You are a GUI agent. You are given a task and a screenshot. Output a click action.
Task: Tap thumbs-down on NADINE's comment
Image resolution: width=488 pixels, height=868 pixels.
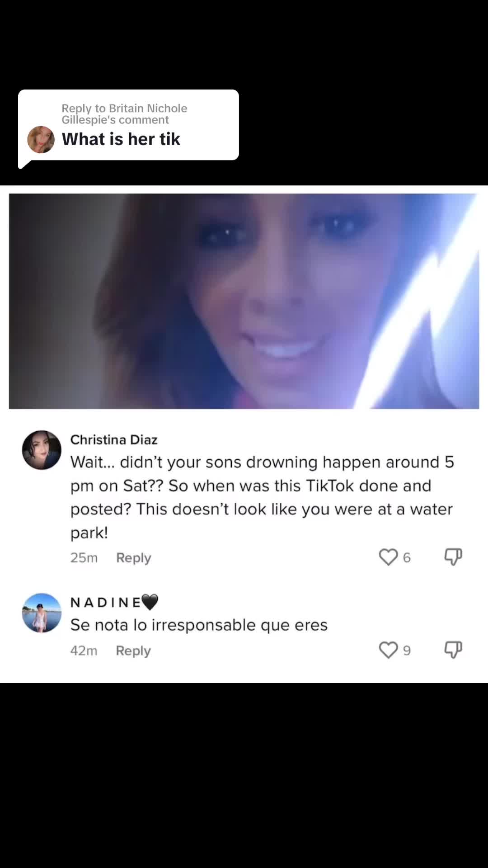coord(453,650)
